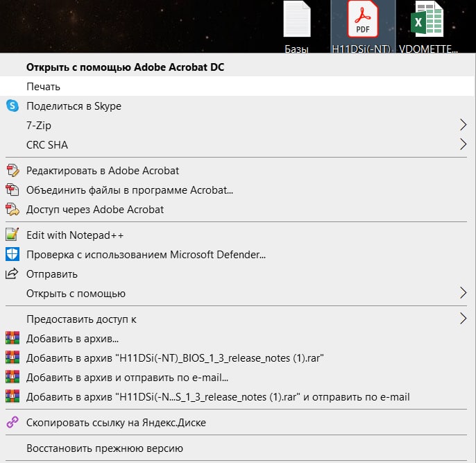Click the Skype icon in context menu
Viewport: 476px width, 463px height.
point(12,106)
